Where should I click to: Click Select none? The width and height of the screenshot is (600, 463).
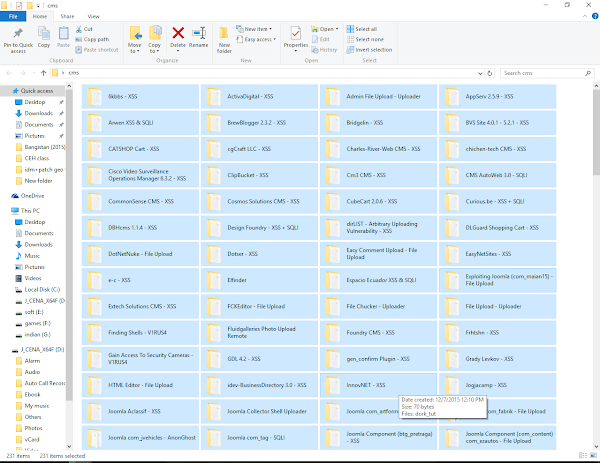click(x=365, y=39)
